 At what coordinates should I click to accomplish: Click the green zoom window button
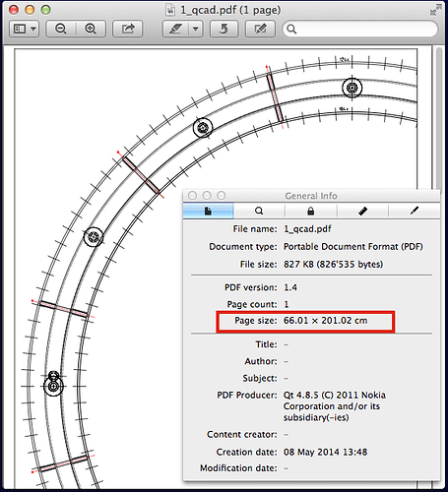click(45, 10)
